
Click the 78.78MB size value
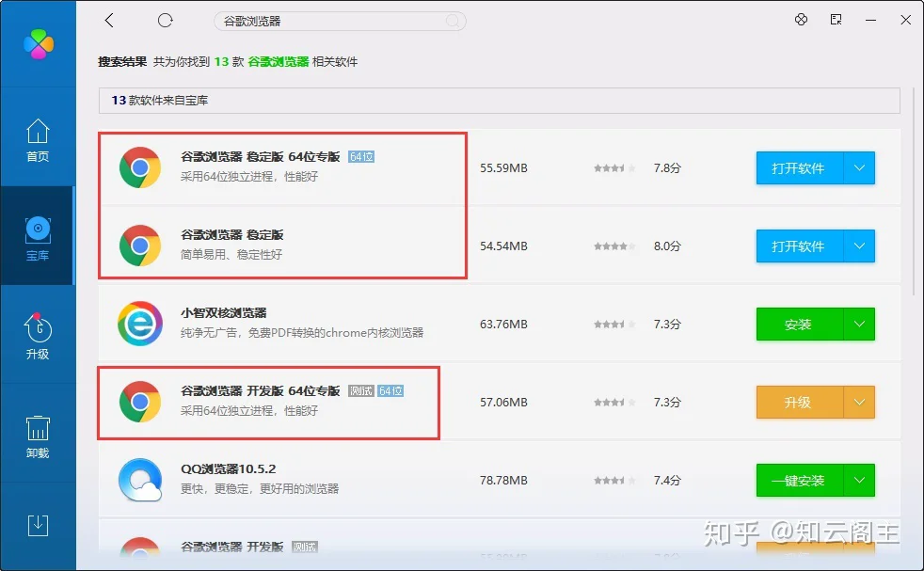point(503,481)
